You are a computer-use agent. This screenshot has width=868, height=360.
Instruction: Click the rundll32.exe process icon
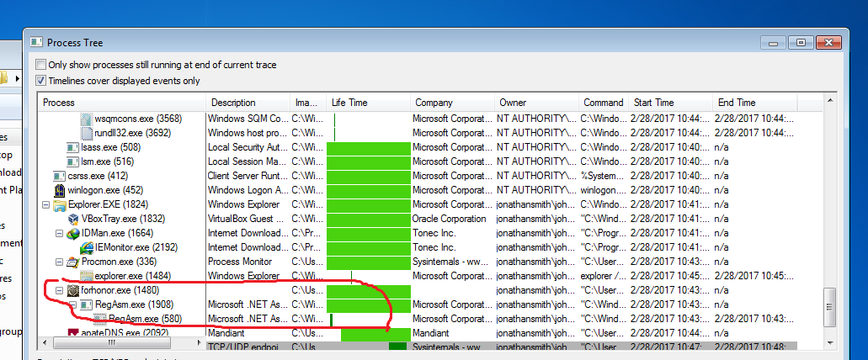pyautogui.click(x=86, y=133)
